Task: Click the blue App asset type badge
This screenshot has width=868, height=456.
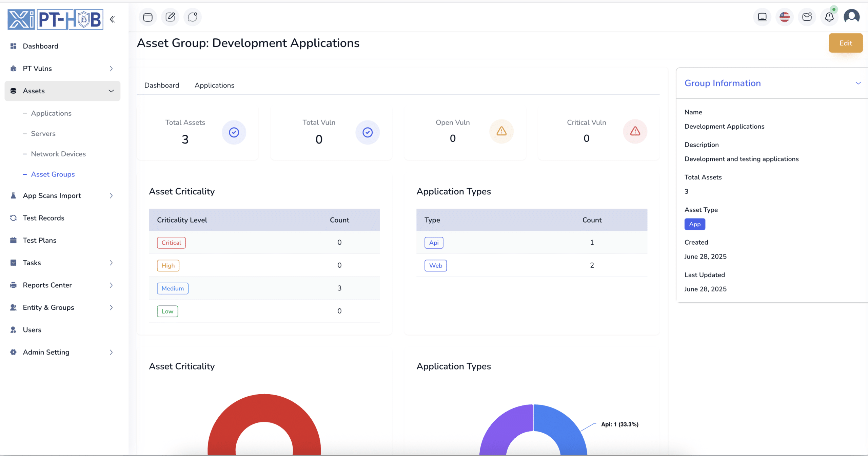Action: click(695, 224)
